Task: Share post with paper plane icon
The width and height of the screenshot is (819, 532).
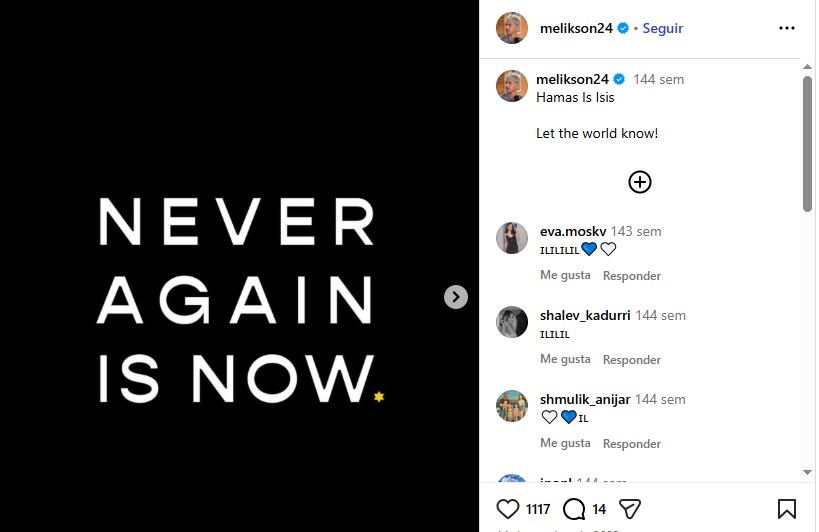Action: (x=629, y=509)
